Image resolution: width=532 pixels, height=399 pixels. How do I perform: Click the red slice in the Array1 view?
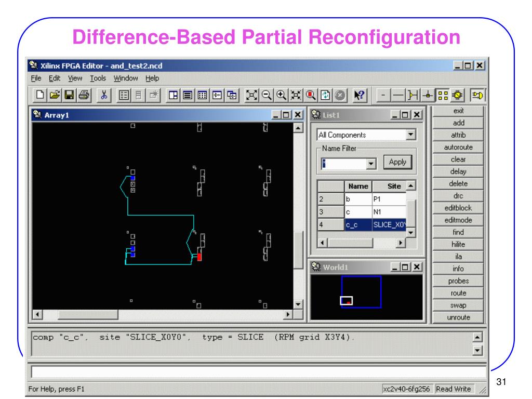pos(199,257)
